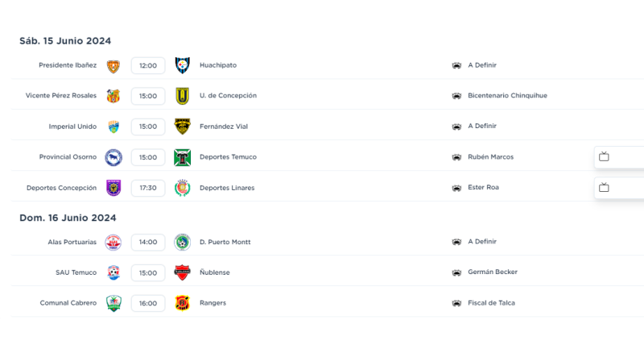Click the Fiscal de Talca stadium name
The height and width of the screenshot is (345, 644).
491,303
